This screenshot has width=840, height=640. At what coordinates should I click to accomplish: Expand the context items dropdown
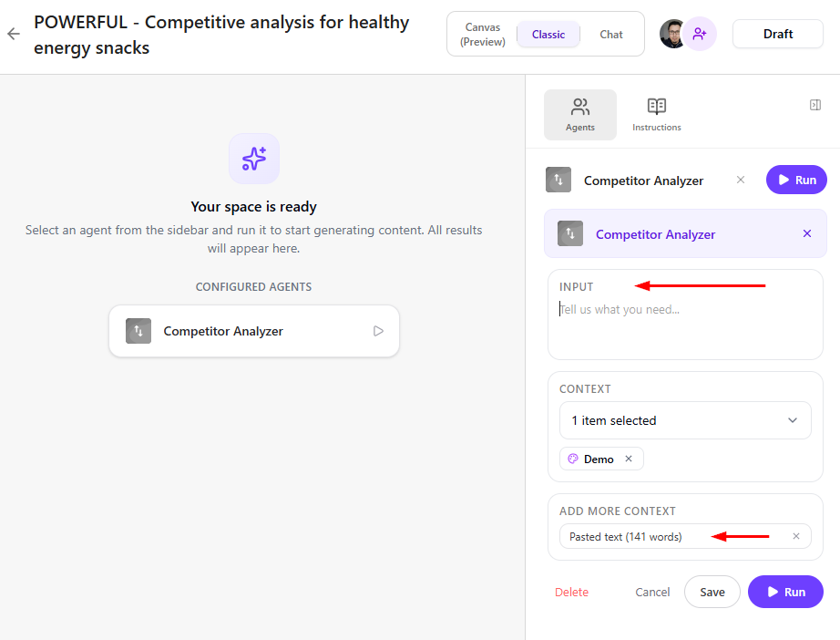(x=685, y=420)
